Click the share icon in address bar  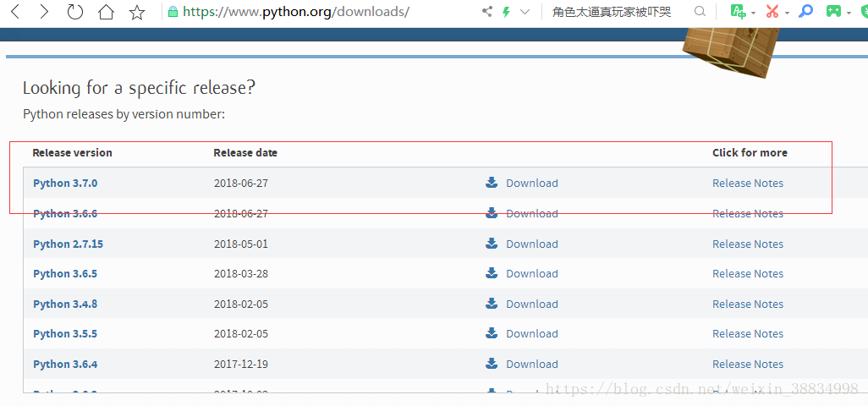coord(487,12)
